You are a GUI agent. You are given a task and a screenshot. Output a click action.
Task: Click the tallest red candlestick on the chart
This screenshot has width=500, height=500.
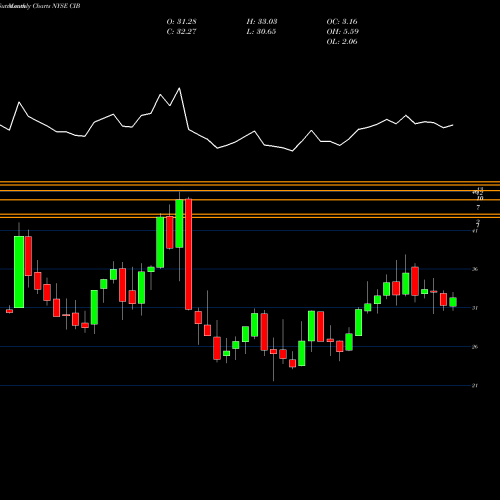click(189, 254)
